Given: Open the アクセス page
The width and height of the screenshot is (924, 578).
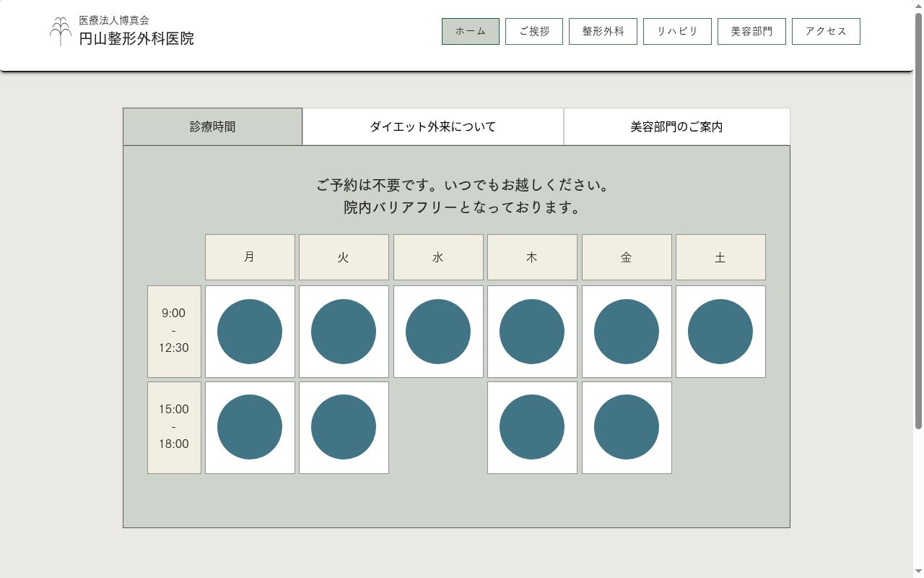Looking at the screenshot, I should (826, 31).
